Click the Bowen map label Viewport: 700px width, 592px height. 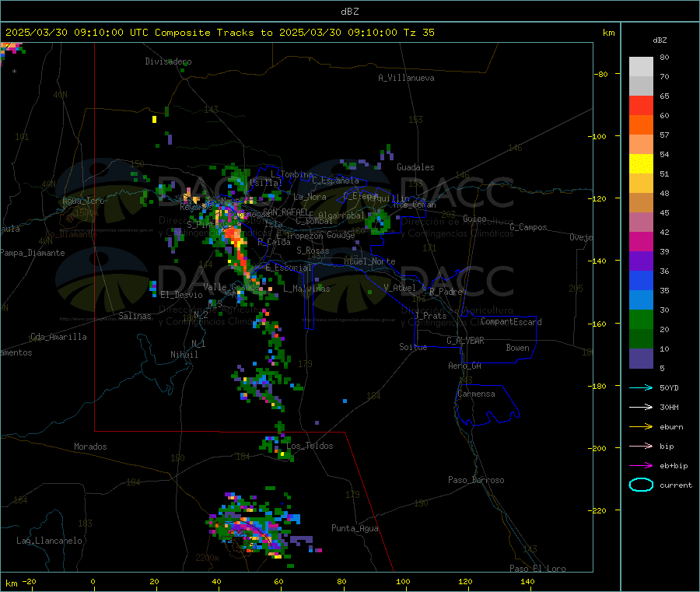517,348
